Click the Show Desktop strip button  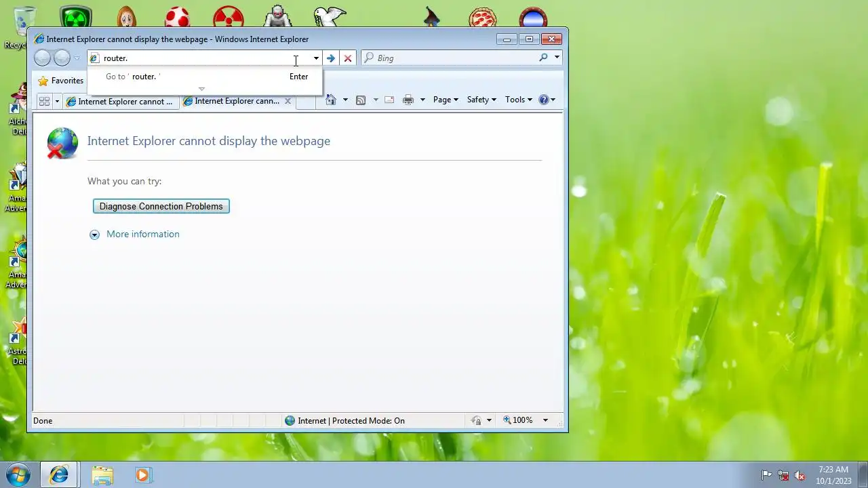click(863, 474)
